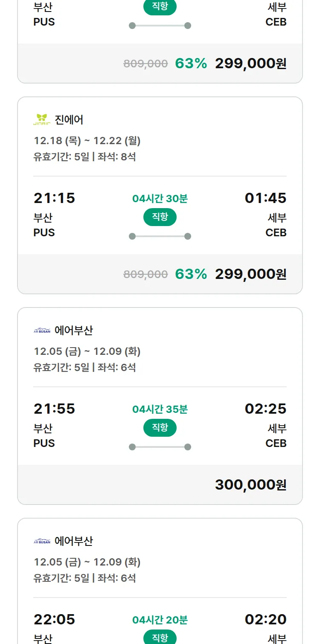Tap the 22:05 departure time
The width and height of the screenshot is (320, 644).
[x=54, y=619]
